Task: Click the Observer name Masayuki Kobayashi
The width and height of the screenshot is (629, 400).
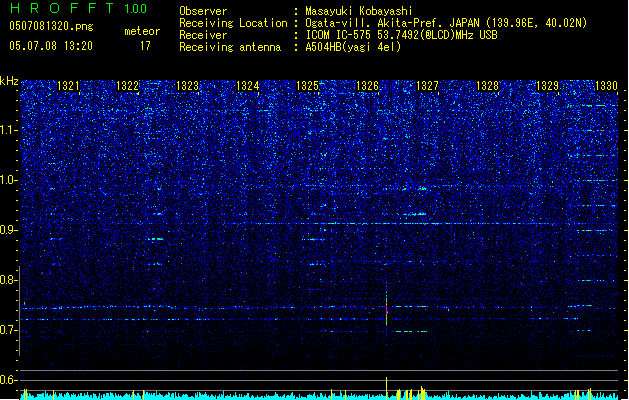Action: [359, 11]
